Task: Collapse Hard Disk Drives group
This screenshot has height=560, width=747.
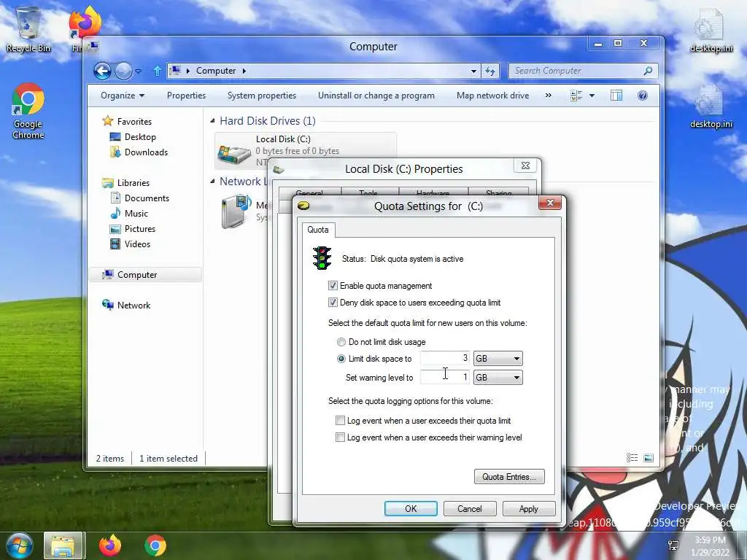Action: pyautogui.click(x=212, y=121)
